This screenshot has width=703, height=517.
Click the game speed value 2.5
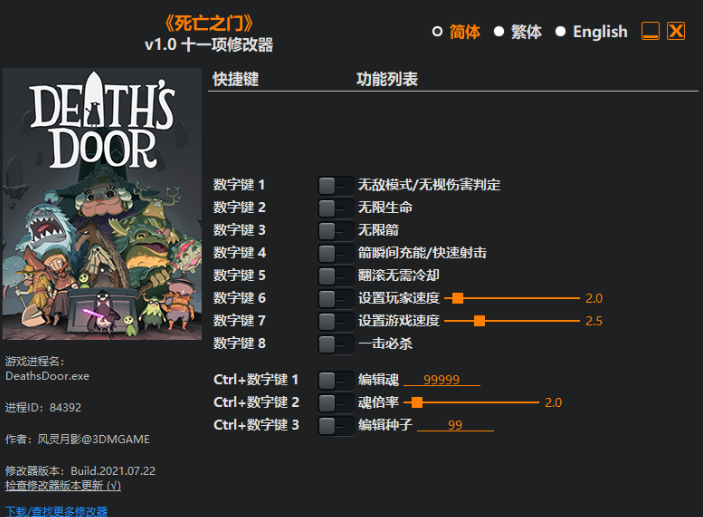click(594, 321)
